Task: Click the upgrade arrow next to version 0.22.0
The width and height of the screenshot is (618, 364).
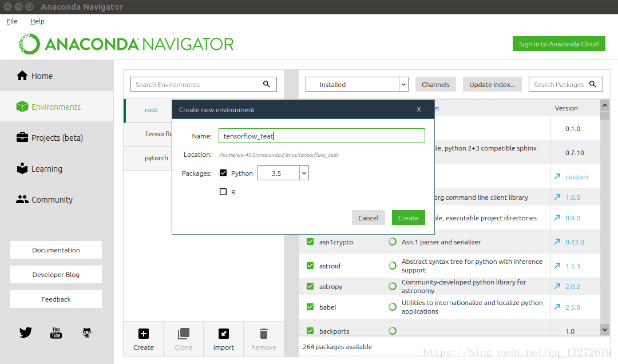Action: pos(557,242)
